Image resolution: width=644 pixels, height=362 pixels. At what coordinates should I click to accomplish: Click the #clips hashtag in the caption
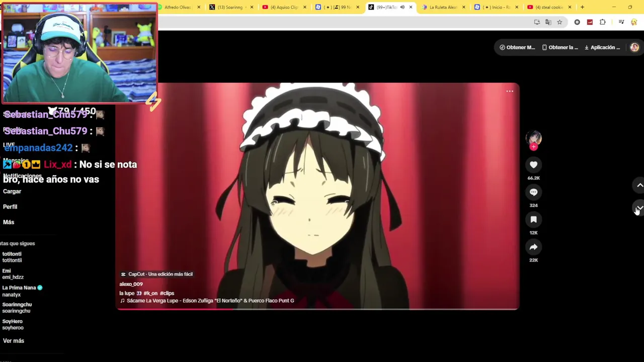pos(167,293)
